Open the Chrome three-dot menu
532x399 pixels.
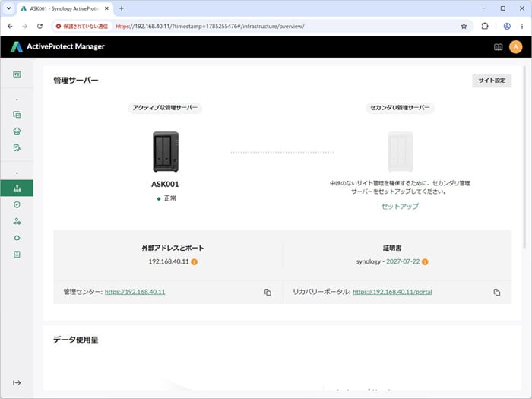522,26
